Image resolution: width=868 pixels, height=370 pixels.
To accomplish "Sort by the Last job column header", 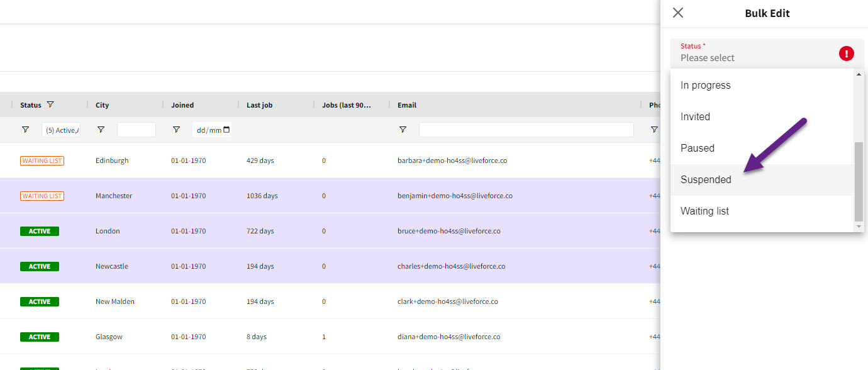I will pyautogui.click(x=259, y=105).
